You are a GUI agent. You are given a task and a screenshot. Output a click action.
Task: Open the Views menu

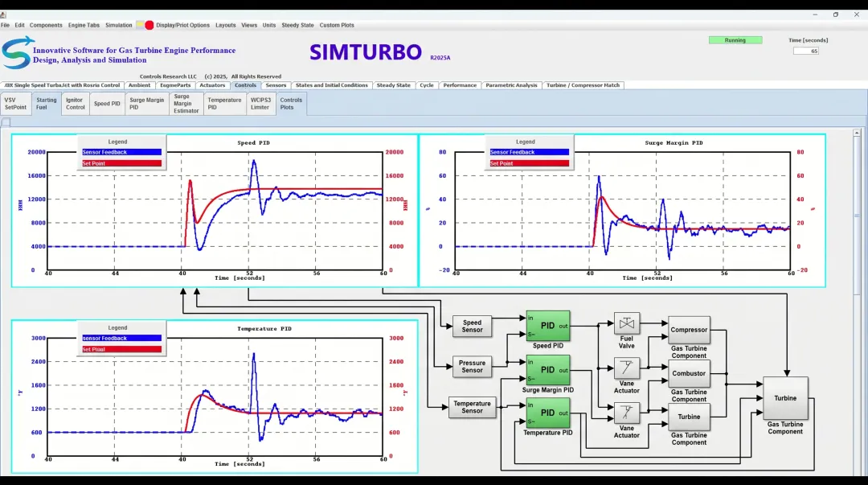point(249,25)
